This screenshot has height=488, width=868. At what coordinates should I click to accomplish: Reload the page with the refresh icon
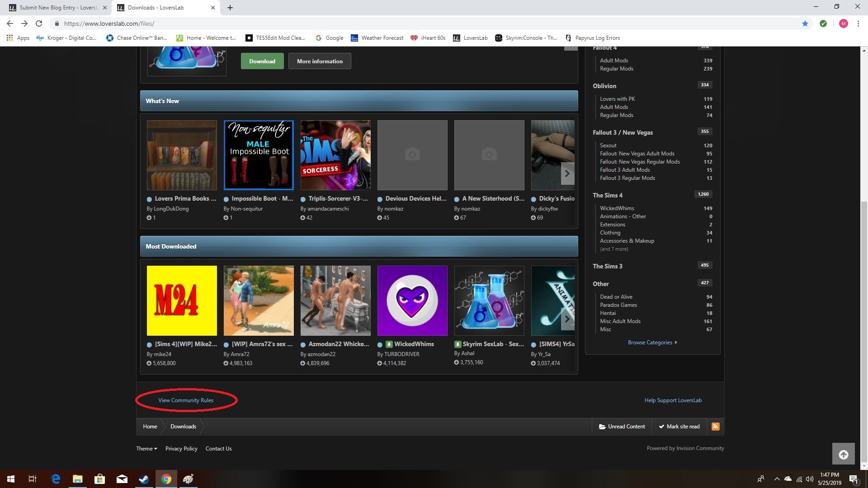(x=39, y=23)
